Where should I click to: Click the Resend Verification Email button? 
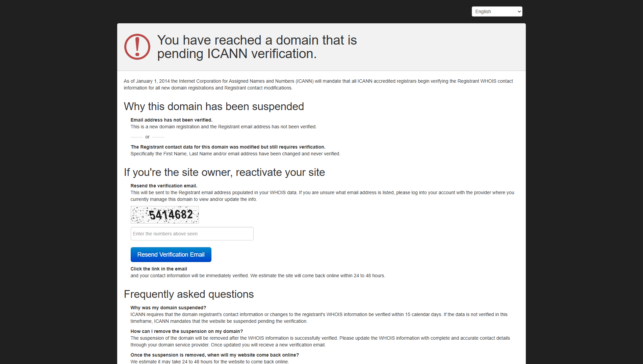[x=171, y=255]
